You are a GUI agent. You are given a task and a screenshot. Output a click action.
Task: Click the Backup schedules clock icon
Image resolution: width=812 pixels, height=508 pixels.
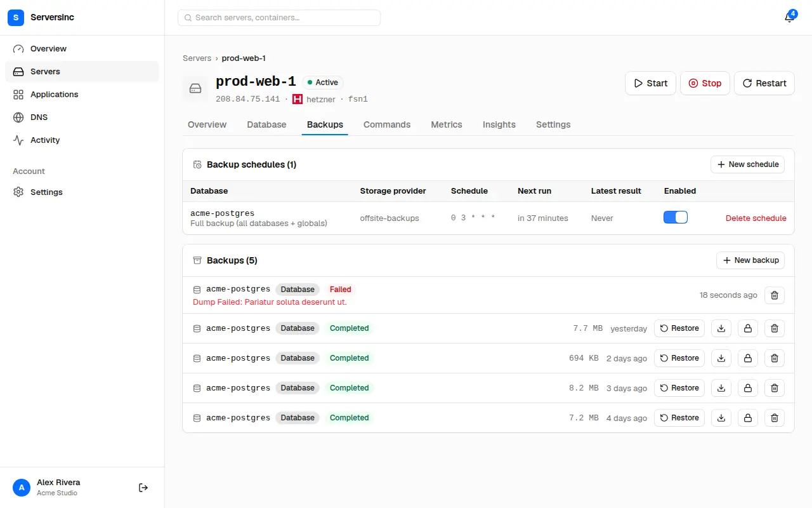point(197,164)
